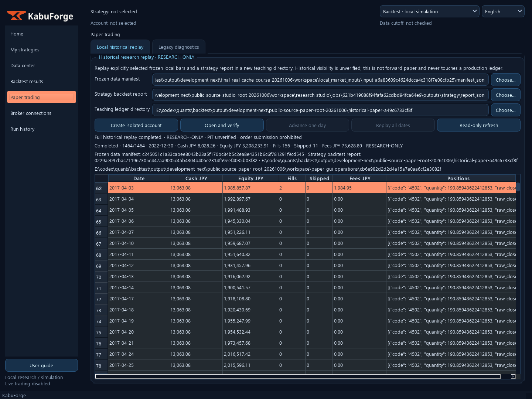
Task: Click the horizontal scrollbar right arrow
Action: (x=513, y=376)
